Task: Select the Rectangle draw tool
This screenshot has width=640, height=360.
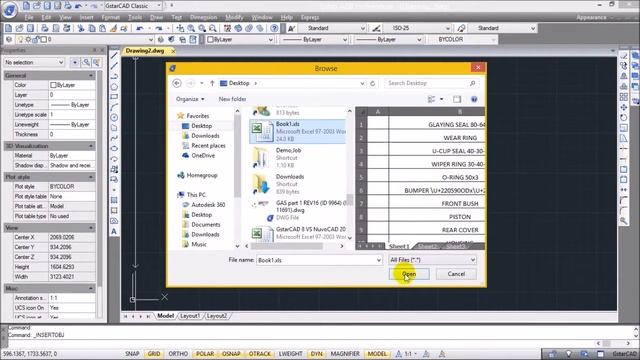Action: click(114, 97)
